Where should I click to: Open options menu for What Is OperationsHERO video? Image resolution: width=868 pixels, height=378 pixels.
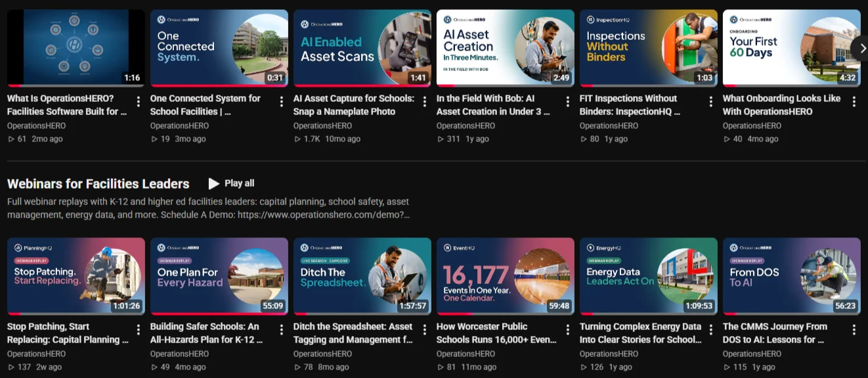coord(138,101)
